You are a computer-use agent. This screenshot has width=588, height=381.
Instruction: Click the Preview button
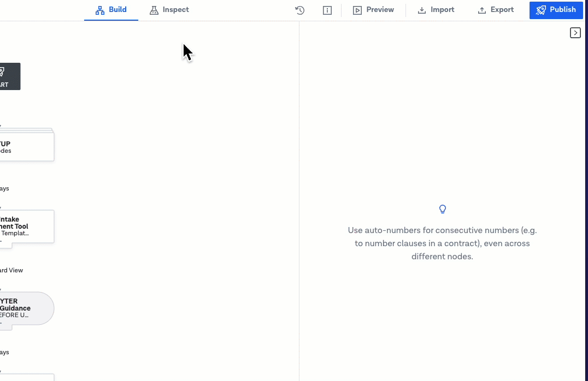[x=373, y=10]
